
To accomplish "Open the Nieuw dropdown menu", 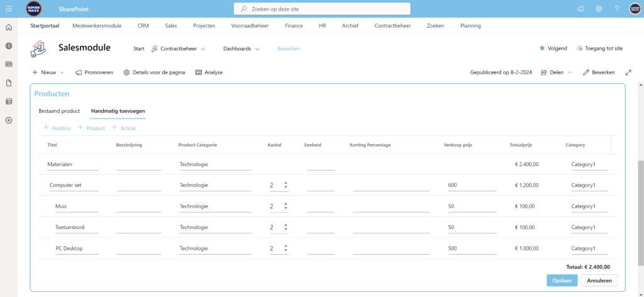I will tap(48, 72).
